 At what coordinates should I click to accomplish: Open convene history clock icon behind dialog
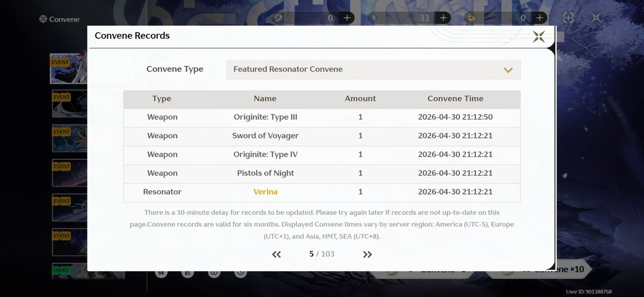click(240, 272)
